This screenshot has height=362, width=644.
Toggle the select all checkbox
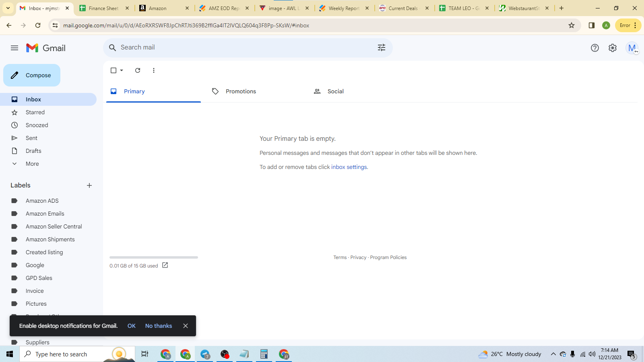tap(114, 70)
